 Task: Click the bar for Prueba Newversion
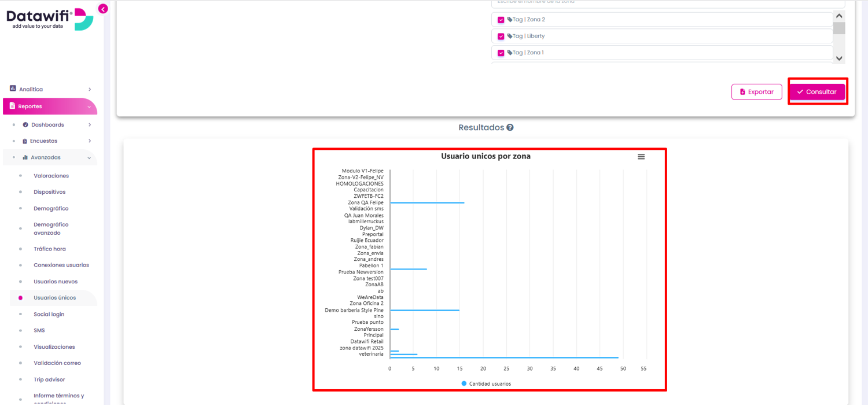pos(409,269)
